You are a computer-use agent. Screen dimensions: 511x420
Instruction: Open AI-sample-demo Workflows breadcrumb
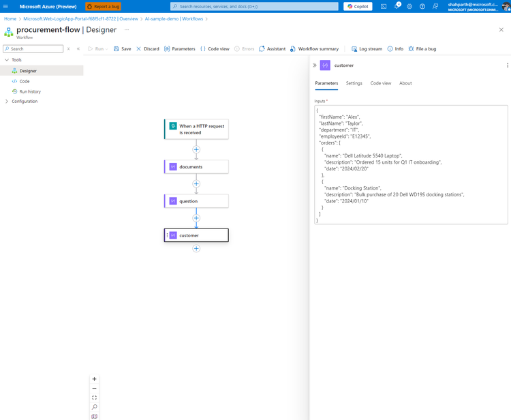coord(174,19)
